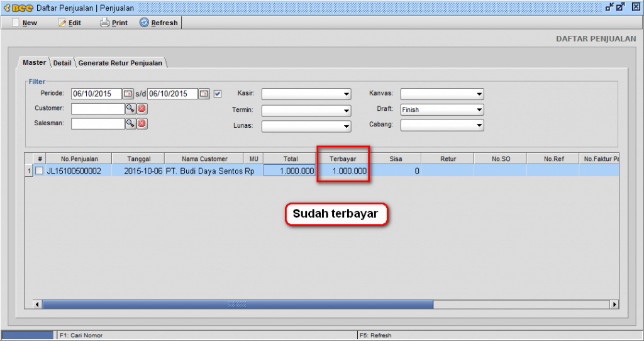644x341 pixels.
Task: Click the Customer search magnifier icon
Action: point(130,108)
